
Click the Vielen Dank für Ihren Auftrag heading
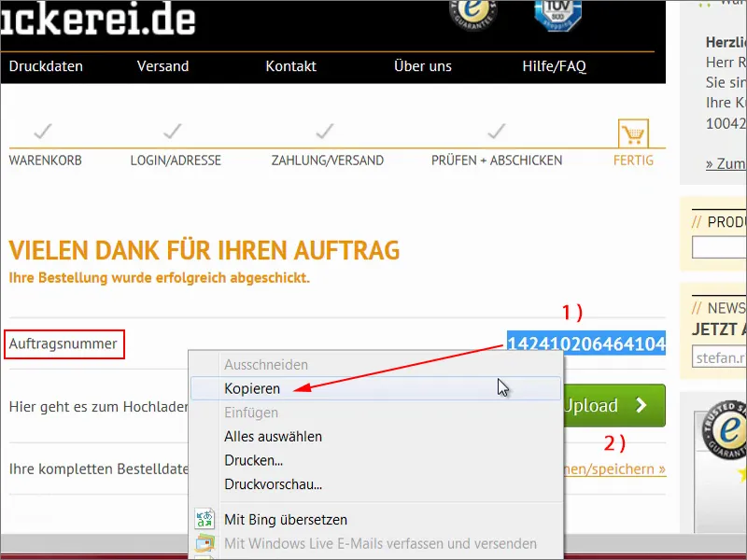click(204, 250)
